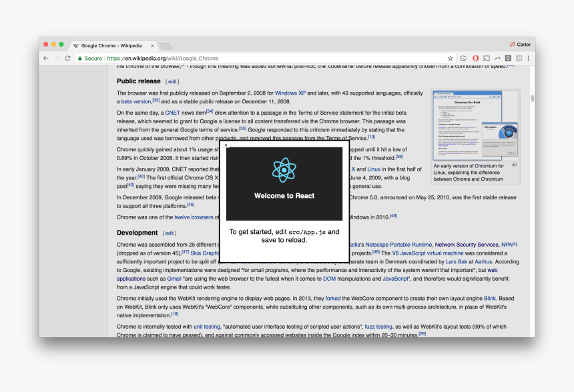574x392 pixels.
Task: Click citation reference [39]
Action: 399,156
